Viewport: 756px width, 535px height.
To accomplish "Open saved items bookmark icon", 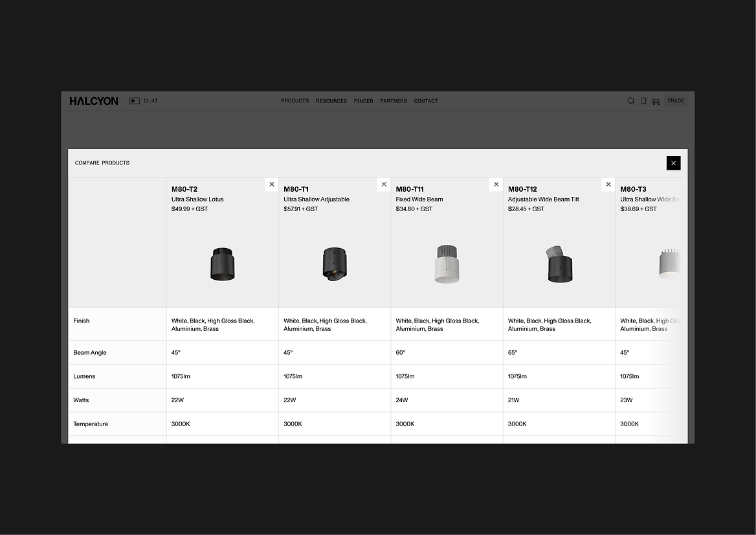I will tap(643, 101).
